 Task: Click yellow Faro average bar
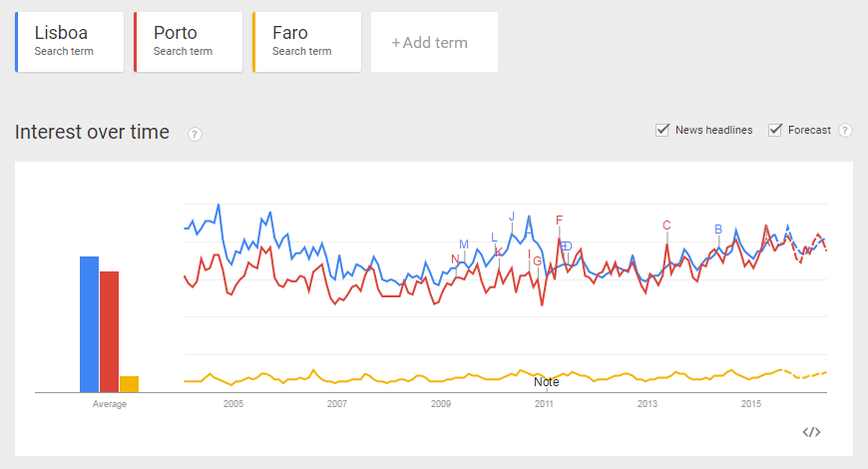click(129, 384)
